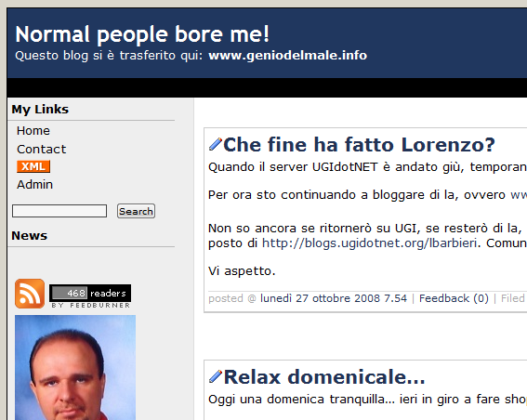The width and height of the screenshot is (527, 420).
Task: Click the orange RSS feed icon
Action: 30,294
